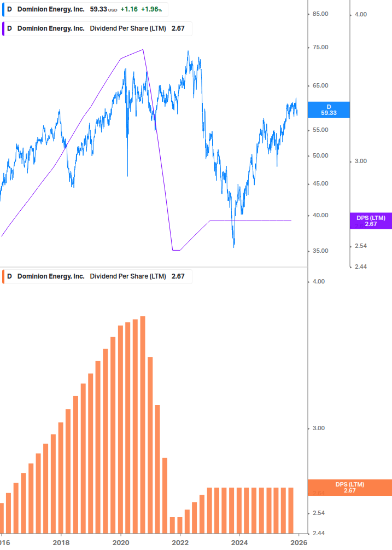Click the 35.00 price axis label
Image resolution: width=392 pixels, height=550 pixels.
(x=320, y=251)
